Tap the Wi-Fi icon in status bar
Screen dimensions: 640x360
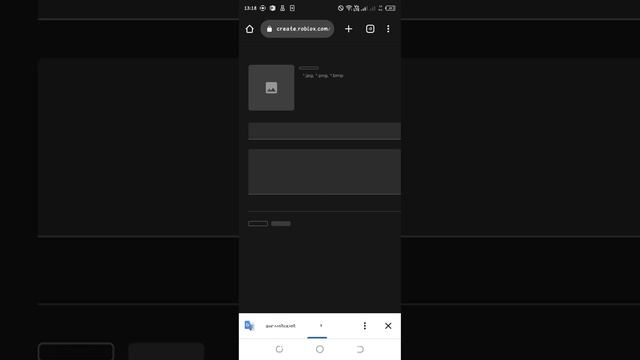point(349,8)
